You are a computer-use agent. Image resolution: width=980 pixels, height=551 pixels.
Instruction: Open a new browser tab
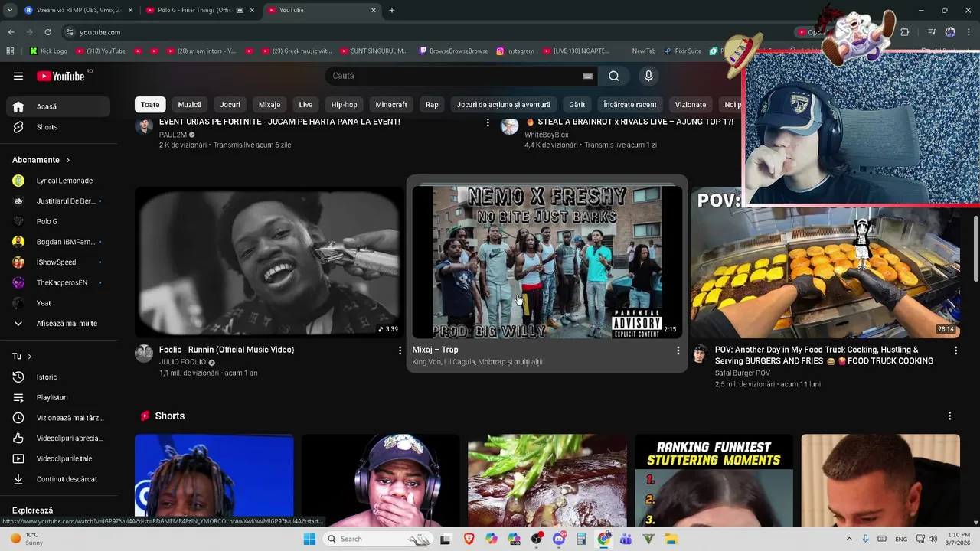pos(392,10)
